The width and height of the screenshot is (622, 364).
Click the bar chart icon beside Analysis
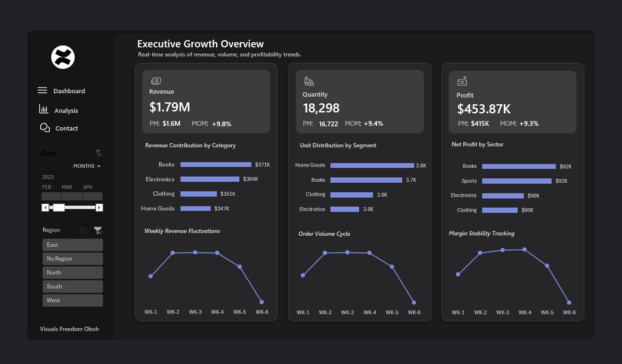[x=44, y=109]
